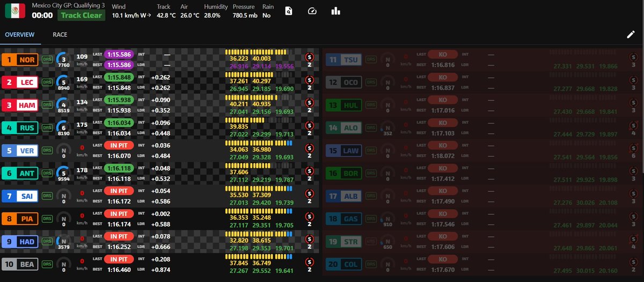Click ALB's sector time 30.026
Screen dimensions: 644x282
coord(584,201)
